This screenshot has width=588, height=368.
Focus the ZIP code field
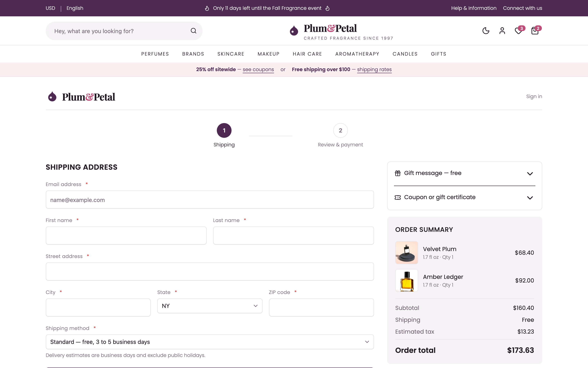click(321, 307)
